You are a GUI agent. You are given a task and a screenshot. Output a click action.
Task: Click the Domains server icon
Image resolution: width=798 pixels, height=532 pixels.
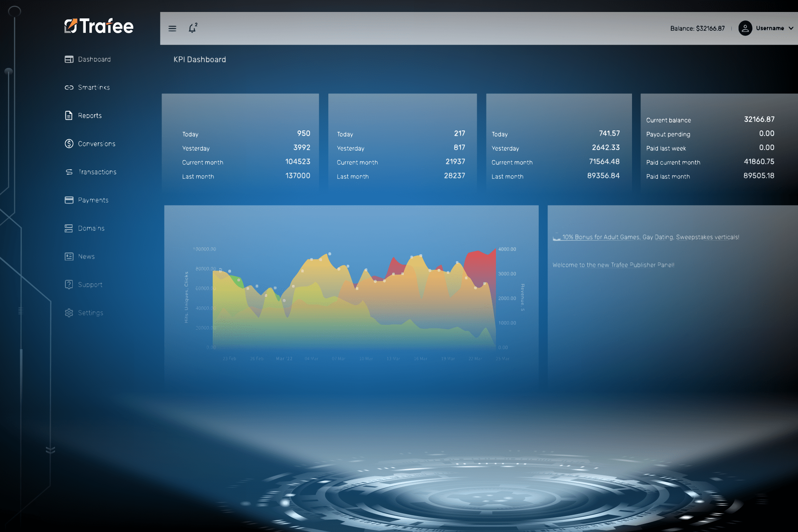click(69, 228)
